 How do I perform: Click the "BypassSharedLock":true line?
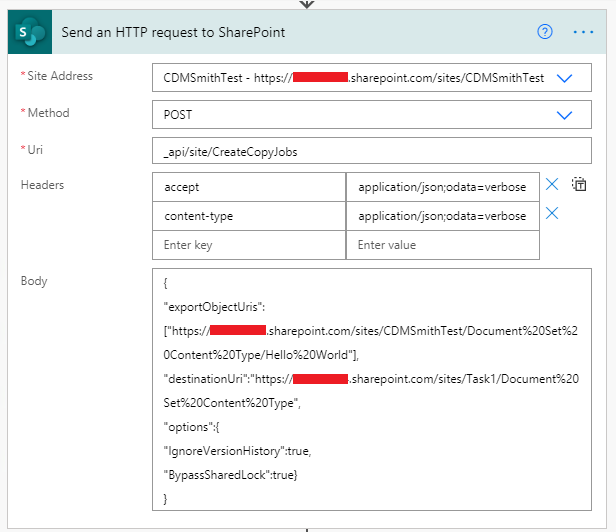click(x=231, y=475)
